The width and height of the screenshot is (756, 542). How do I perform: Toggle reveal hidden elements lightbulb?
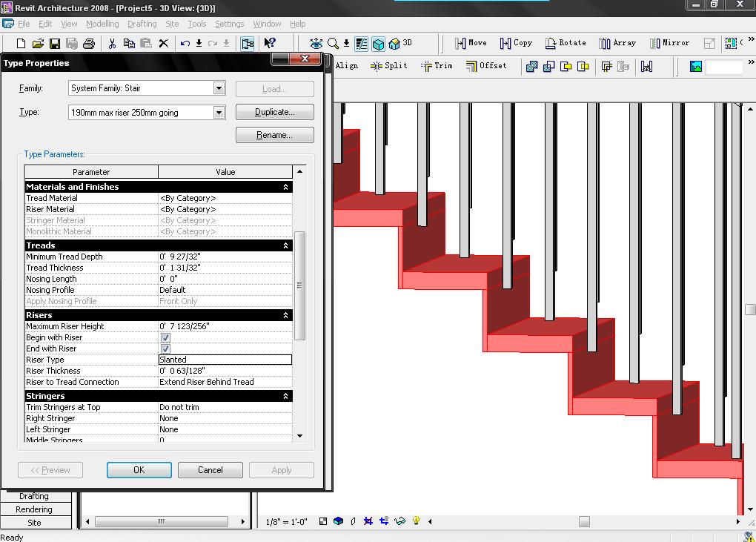pyautogui.click(x=415, y=521)
